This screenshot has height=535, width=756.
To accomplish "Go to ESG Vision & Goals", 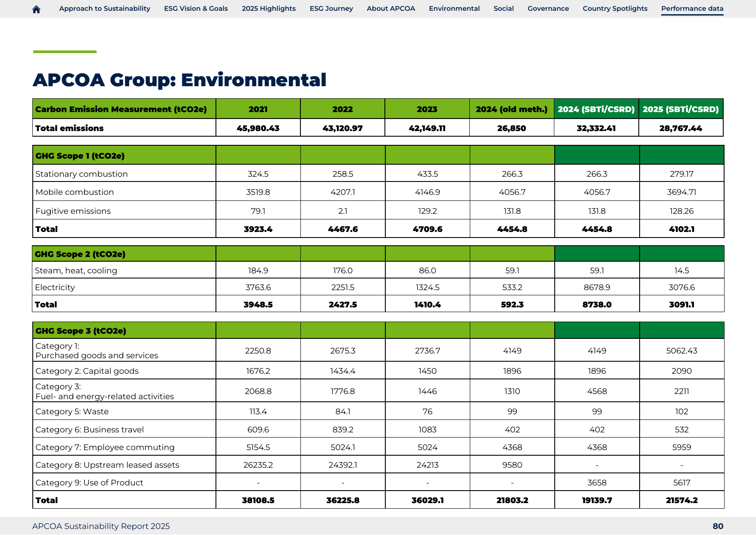I will pos(196,9).
